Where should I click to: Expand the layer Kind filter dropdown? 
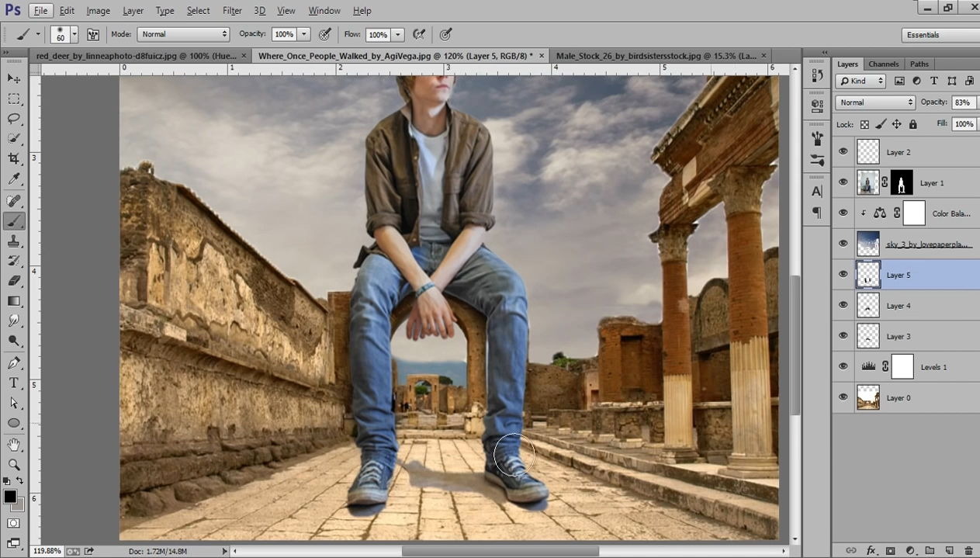pyautogui.click(x=861, y=81)
